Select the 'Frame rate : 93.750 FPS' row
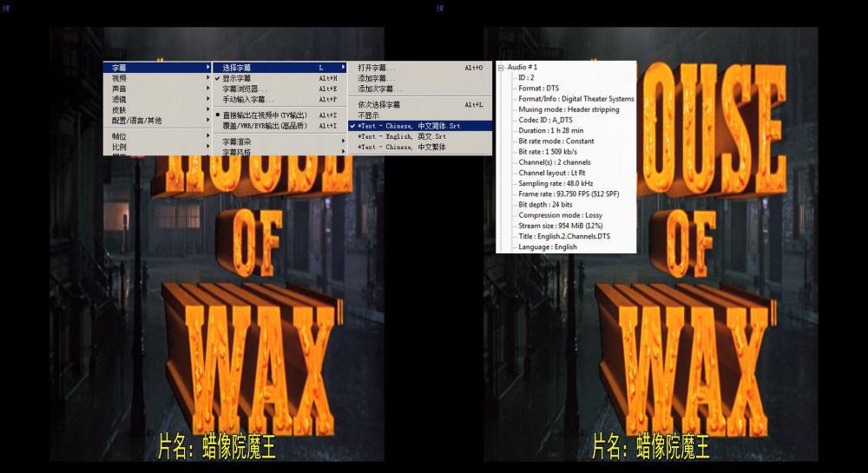868x473 pixels. pyautogui.click(x=569, y=194)
